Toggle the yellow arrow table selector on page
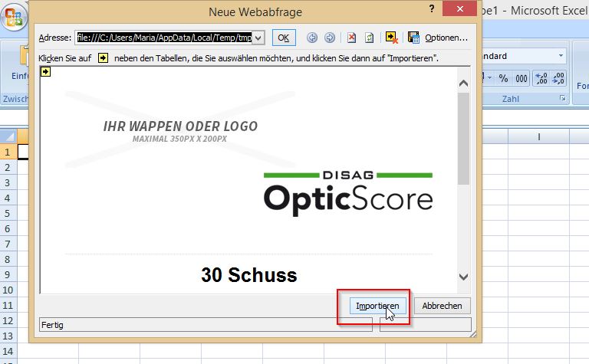 (x=46, y=71)
